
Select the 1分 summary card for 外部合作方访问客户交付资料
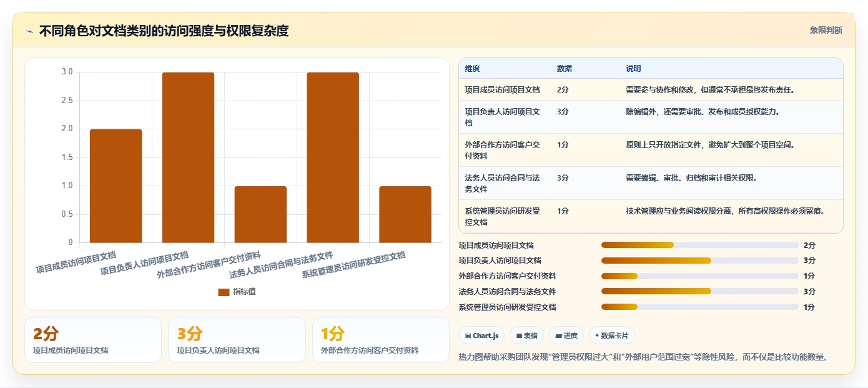click(381, 340)
